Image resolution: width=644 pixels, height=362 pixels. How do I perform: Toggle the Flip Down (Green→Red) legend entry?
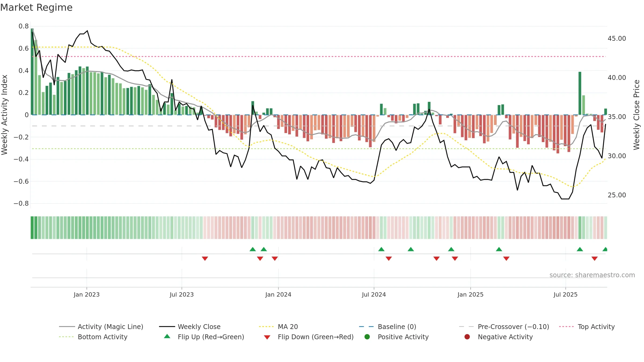(309, 337)
